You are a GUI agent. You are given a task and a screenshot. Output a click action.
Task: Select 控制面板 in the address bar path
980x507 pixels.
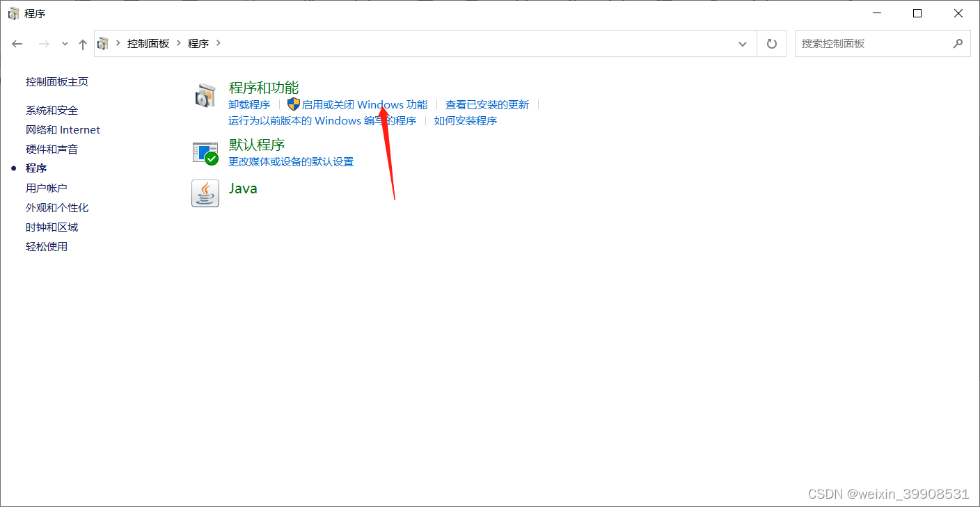(x=148, y=43)
